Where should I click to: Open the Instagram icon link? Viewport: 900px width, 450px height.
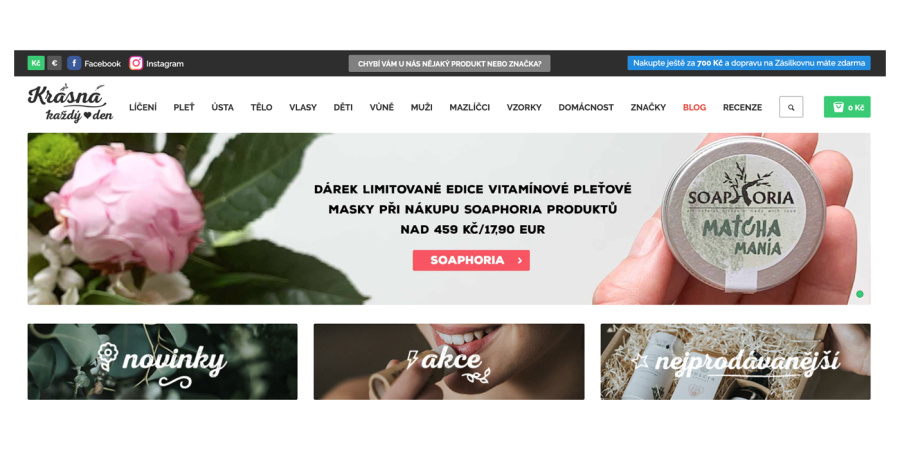(x=136, y=63)
